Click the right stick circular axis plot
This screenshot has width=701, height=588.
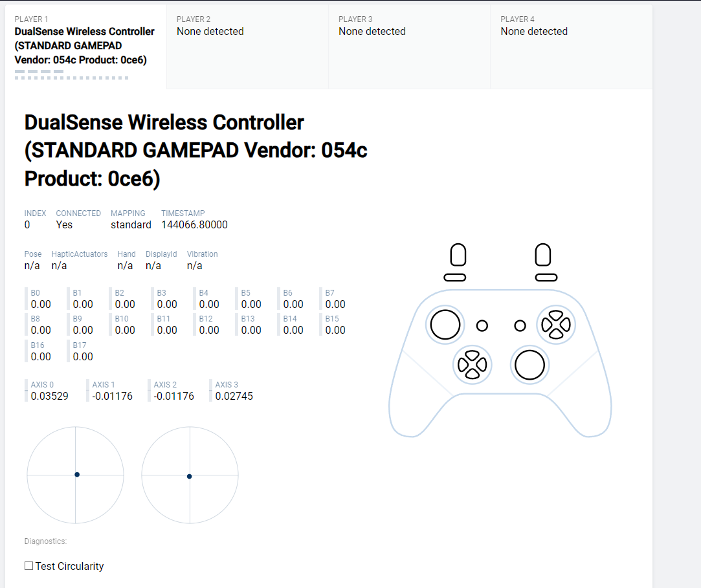pyautogui.click(x=190, y=475)
